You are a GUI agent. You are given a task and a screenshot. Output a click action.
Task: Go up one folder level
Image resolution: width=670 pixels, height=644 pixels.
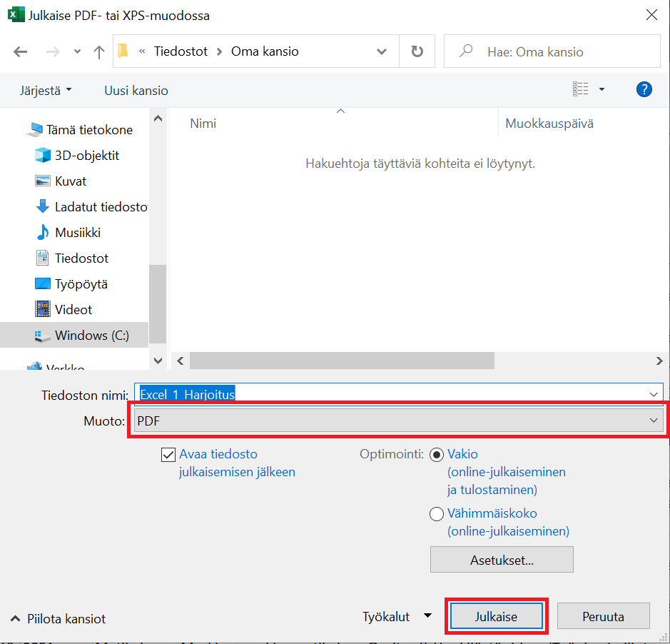point(98,51)
